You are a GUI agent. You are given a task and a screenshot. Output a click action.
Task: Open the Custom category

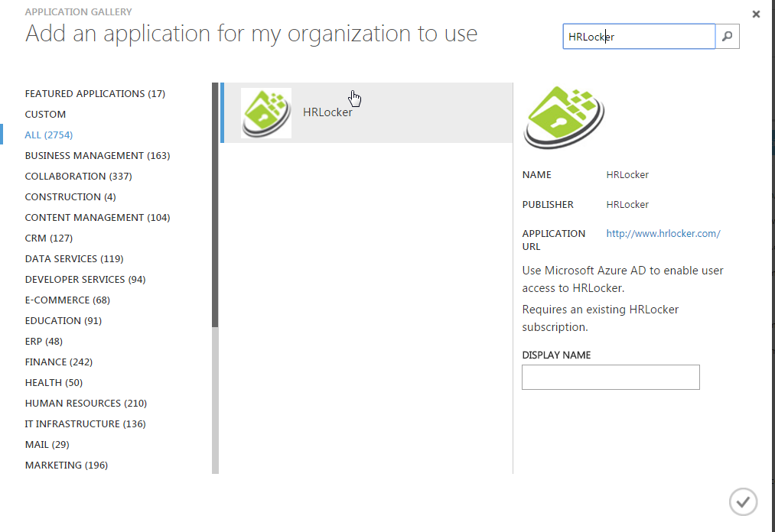46,115
